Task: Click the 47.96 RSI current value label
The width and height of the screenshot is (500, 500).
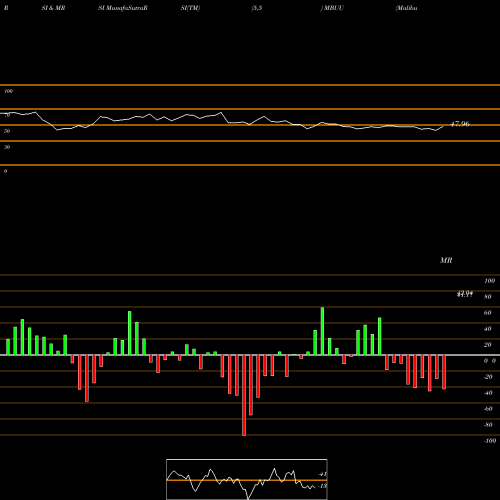Action: (x=460, y=124)
